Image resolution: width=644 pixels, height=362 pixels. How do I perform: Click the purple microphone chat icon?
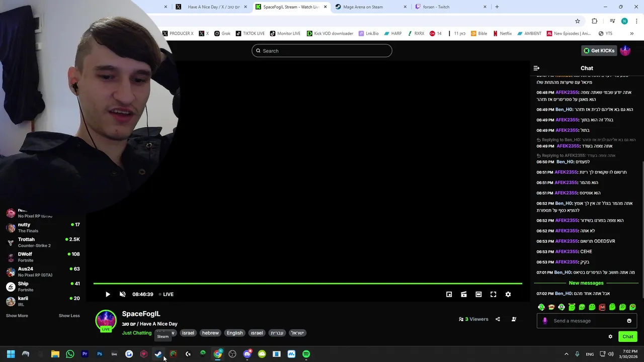[545, 321]
